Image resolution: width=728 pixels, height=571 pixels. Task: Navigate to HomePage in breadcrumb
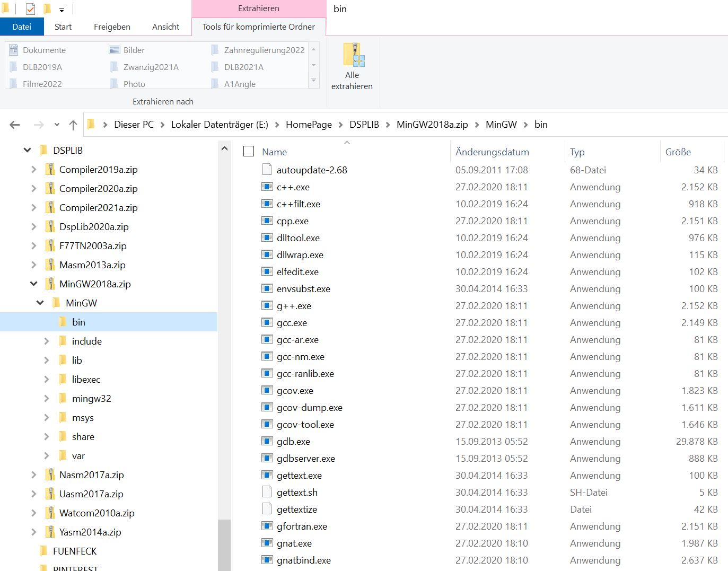pyautogui.click(x=309, y=125)
